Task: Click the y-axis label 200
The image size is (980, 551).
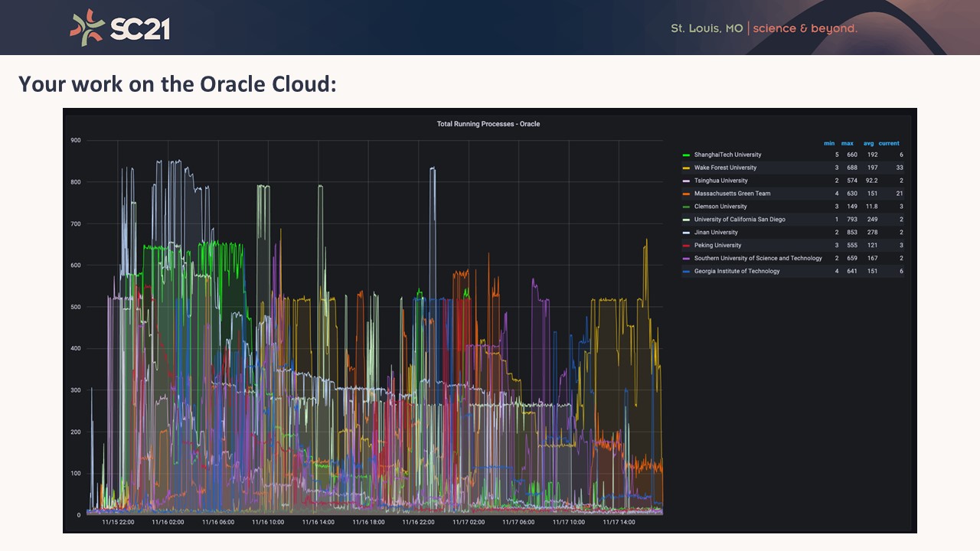Action: pos(76,432)
